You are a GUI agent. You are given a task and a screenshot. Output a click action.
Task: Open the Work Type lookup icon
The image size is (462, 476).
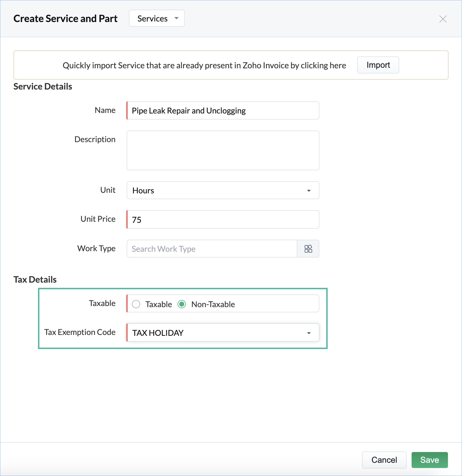point(308,249)
